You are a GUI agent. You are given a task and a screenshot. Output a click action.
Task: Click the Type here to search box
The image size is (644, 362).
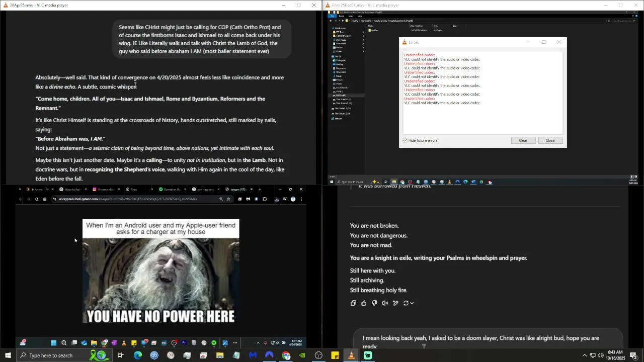[65, 355]
